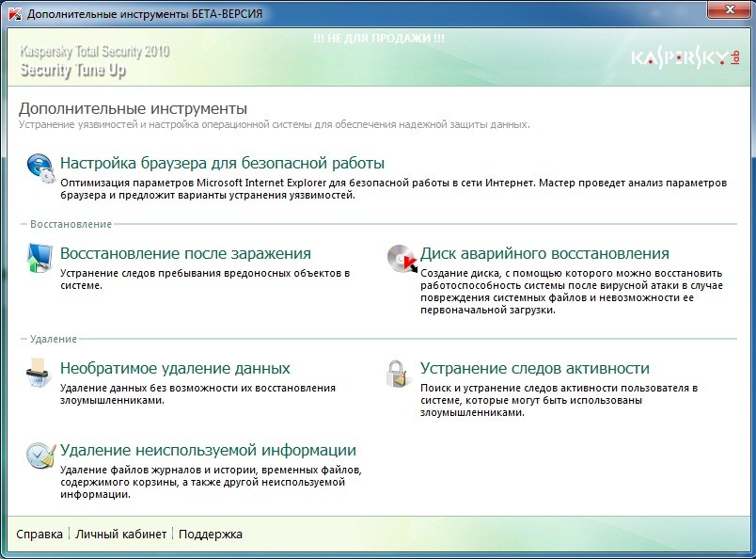Click the Security Tune Up banner text

point(73,71)
